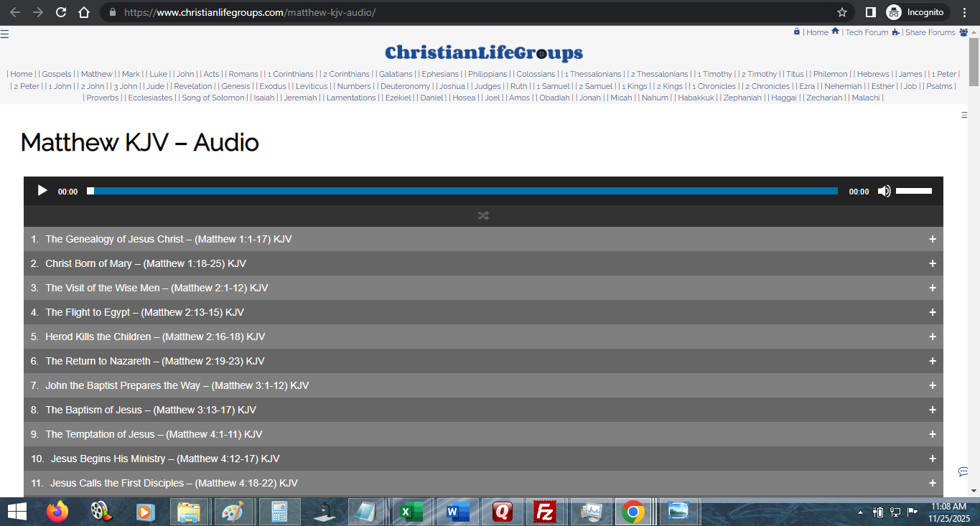Launch Excel from the taskbar
This screenshot has width=980, height=526.
tap(411, 512)
